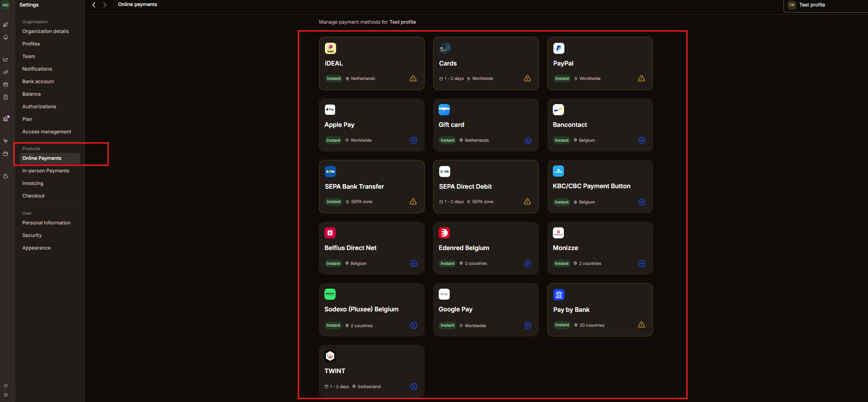Click the 'Online payments' page title
The image size is (868, 402).
138,5
